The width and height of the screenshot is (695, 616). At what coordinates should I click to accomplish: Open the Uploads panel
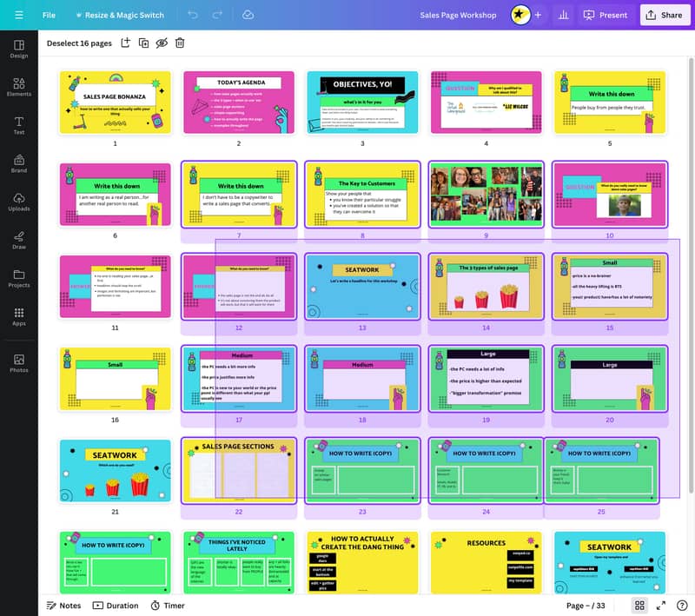pos(18,202)
